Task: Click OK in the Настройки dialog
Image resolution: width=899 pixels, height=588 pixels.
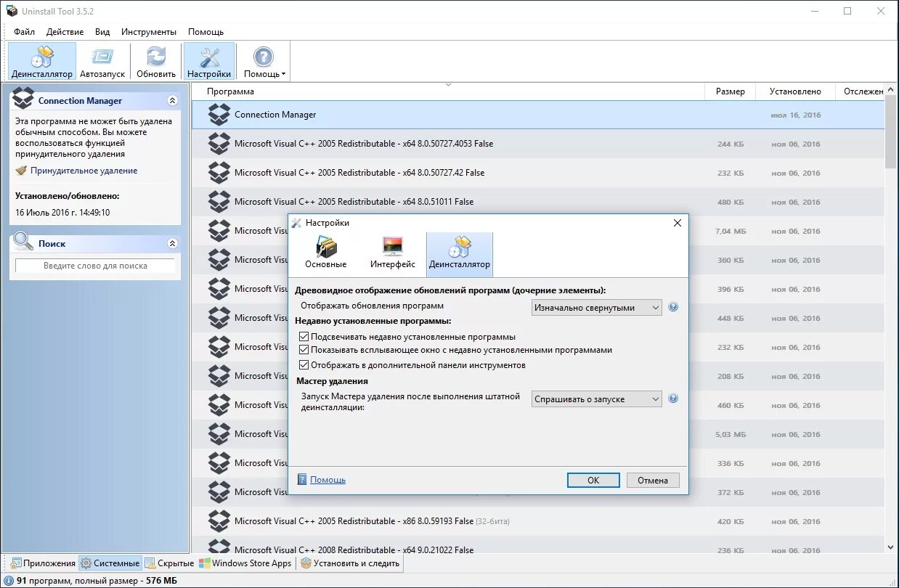Action: tap(593, 480)
